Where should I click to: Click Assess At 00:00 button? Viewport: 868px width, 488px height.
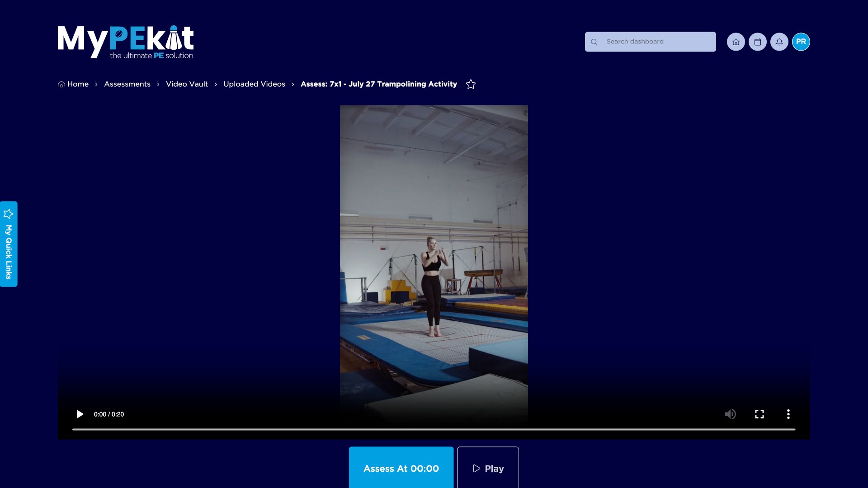pos(401,468)
